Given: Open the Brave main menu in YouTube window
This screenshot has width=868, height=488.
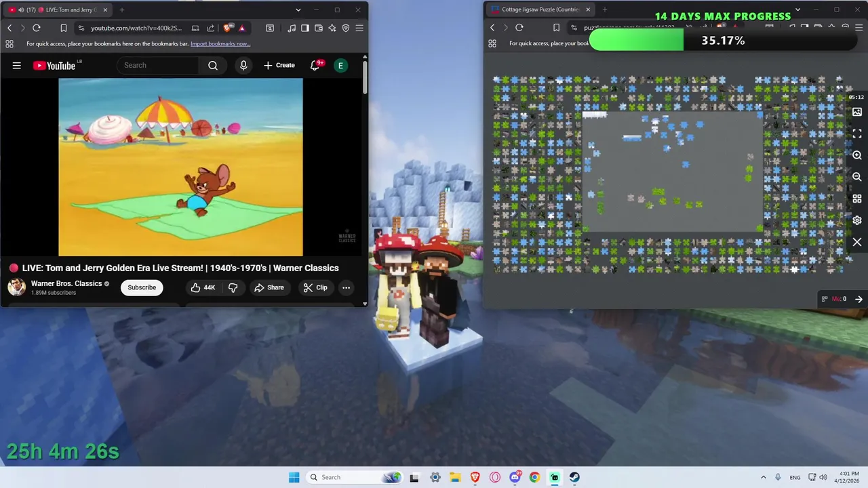Looking at the screenshot, I should [x=359, y=28].
